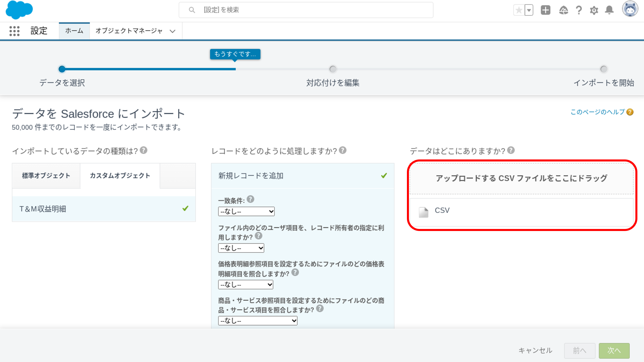The width and height of the screenshot is (644, 362).
Task: Click the インポートを開始 progress step marker
Action: [604, 69]
